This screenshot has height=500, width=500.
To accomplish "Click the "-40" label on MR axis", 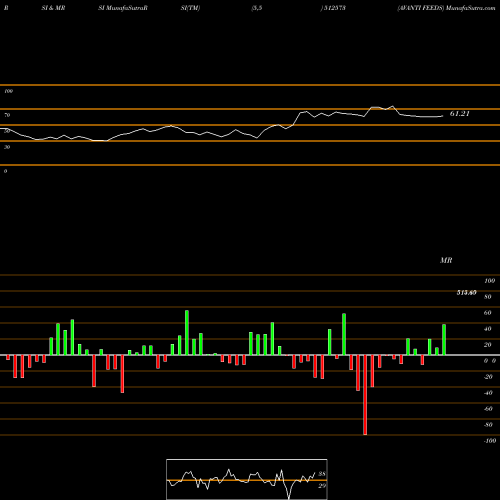I will pos(488,393).
